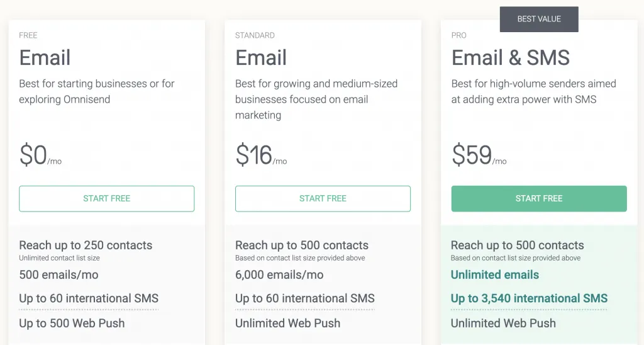Click the BEST VALUE badge
644x345 pixels.
pos(539,20)
